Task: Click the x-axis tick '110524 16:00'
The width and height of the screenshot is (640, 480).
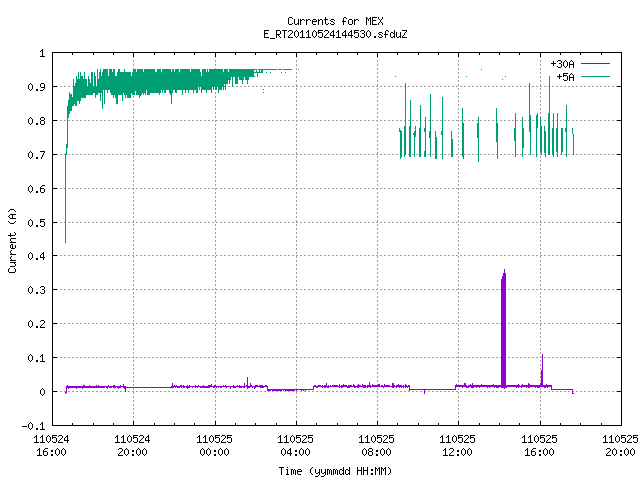Action: (51, 445)
